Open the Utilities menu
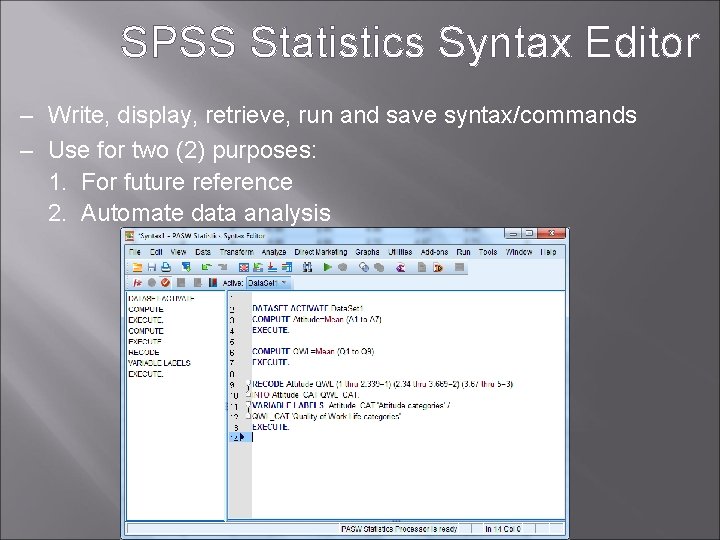 click(400, 252)
